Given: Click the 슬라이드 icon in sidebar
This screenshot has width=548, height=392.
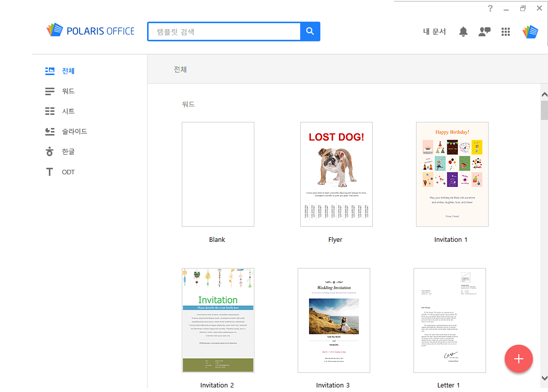Looking at the screenshot, I should coord(50,132).
